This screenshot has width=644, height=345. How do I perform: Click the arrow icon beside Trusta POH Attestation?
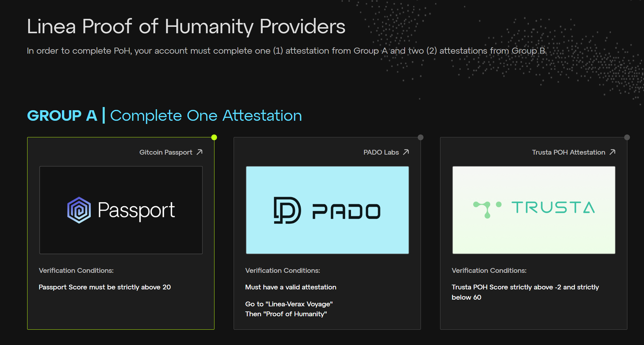point(612,152)
